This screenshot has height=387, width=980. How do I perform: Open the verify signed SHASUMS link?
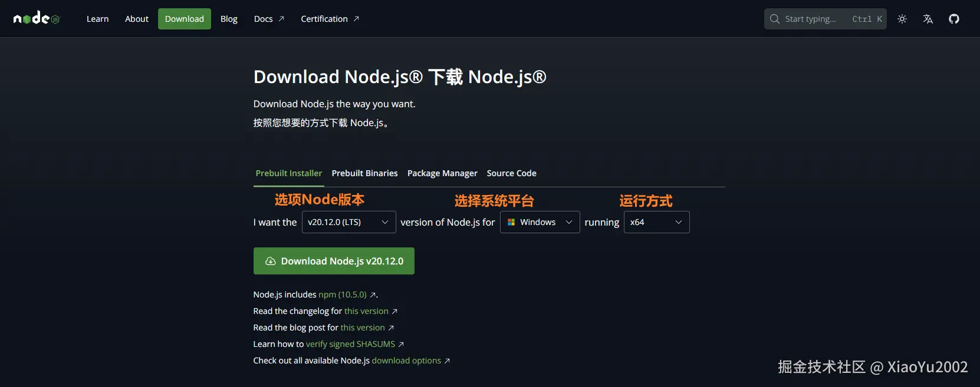(x=350, y=344)
